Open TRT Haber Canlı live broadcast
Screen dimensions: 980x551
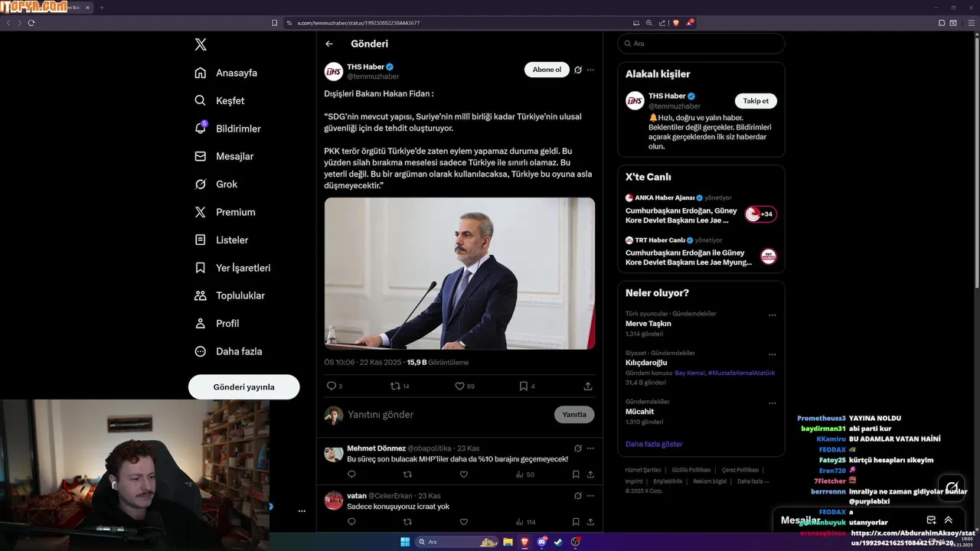point(701,252)
